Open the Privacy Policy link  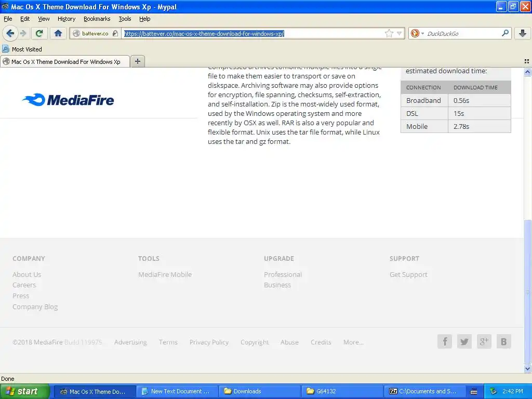coord(209,342)
